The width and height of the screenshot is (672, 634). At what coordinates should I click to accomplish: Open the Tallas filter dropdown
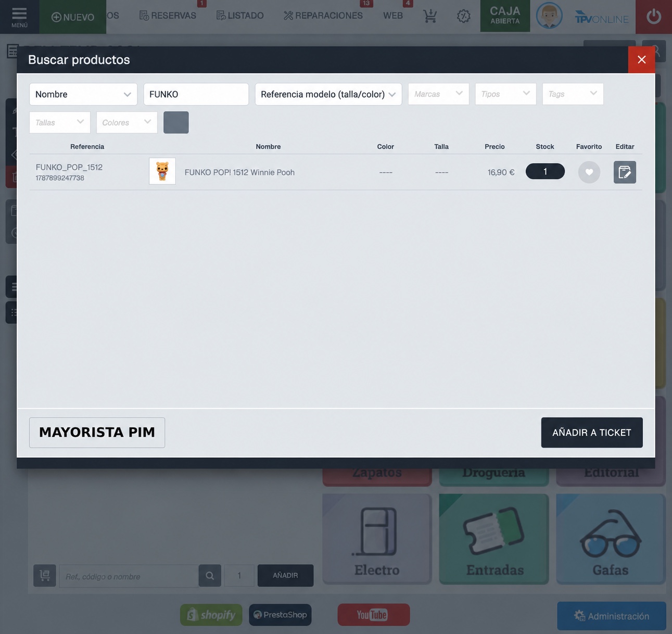click(60, 122)
